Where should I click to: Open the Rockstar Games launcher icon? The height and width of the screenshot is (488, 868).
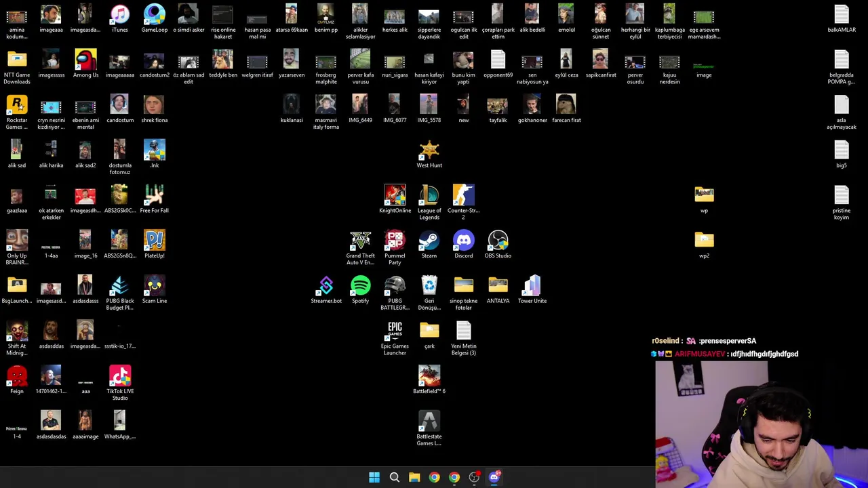(x=17, y=113)
